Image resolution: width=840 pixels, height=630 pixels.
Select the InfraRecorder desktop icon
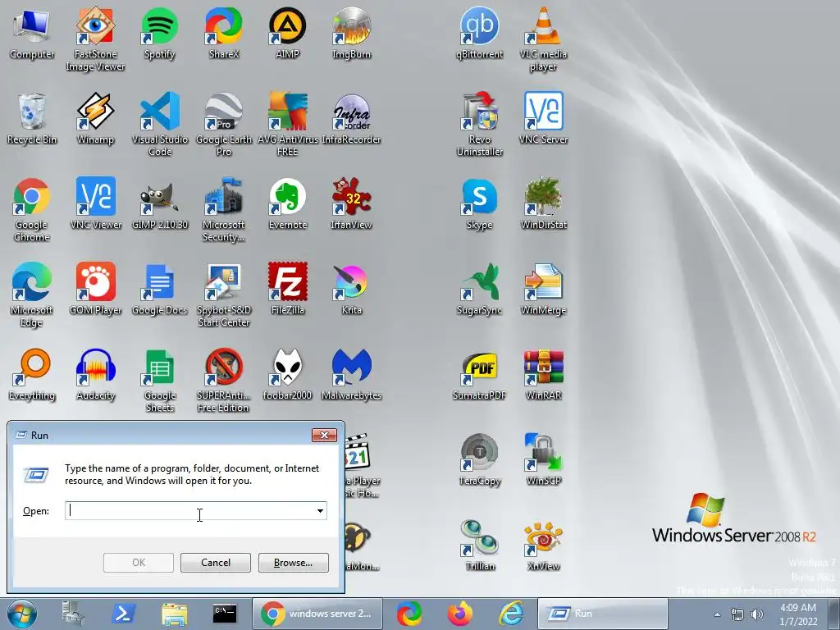coord(351,118)
